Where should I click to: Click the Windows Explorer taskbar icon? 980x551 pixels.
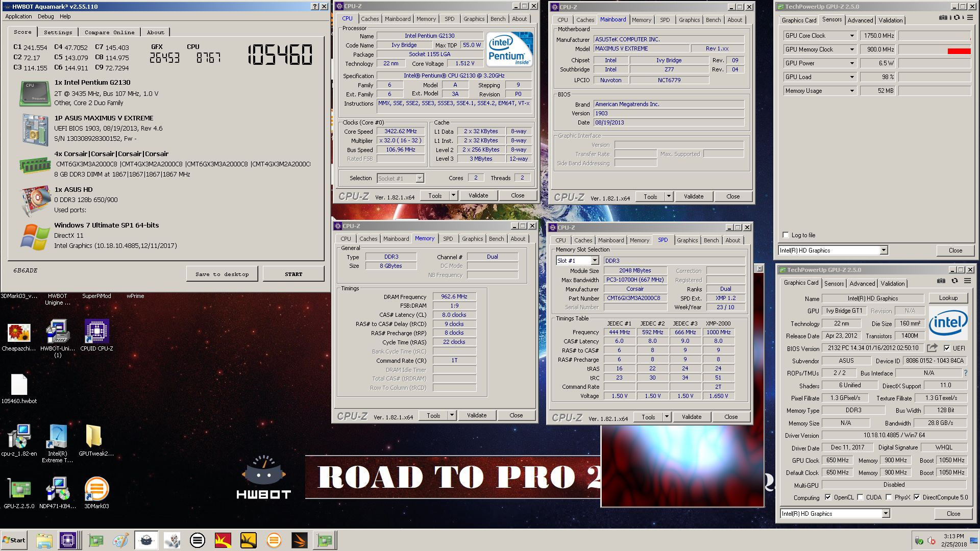[x=44, y=540]
